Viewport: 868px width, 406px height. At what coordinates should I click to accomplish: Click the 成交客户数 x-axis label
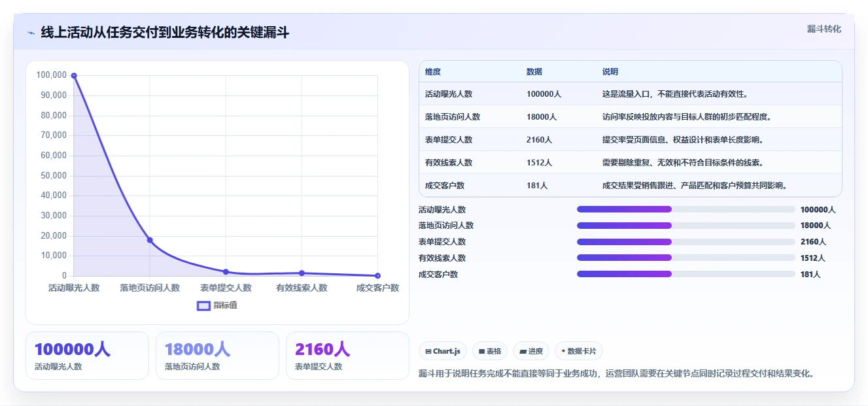tap(377, 288)
